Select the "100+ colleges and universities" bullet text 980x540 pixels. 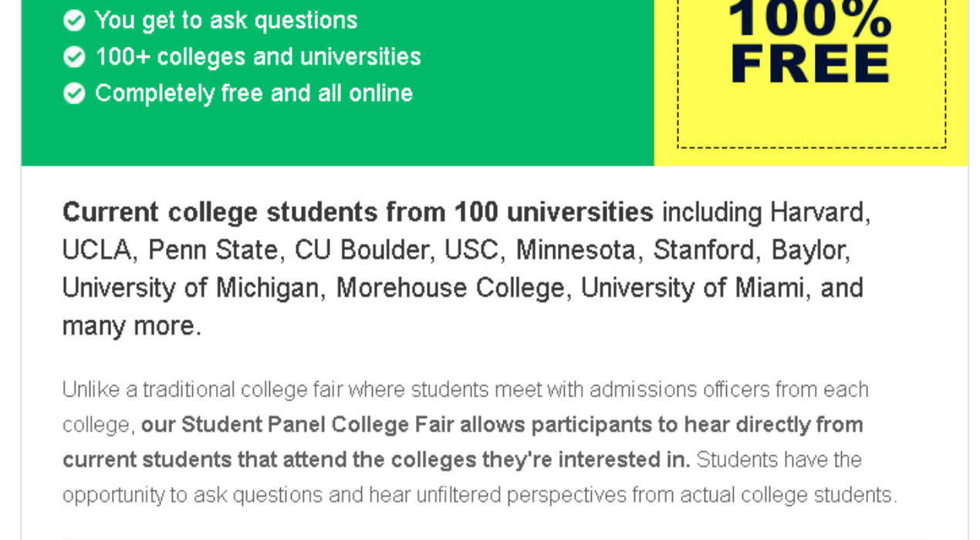(258, 57)
